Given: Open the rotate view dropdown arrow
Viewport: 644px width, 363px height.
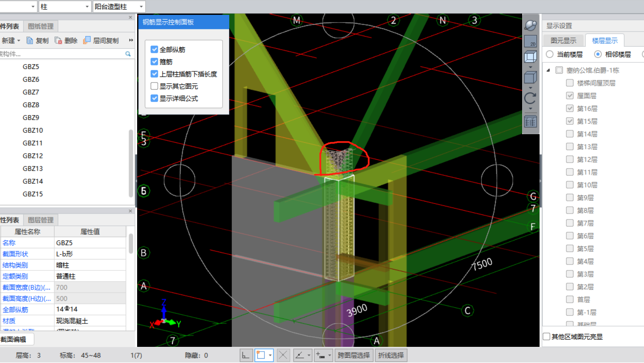Looking at the screenshot, I should [531, 109].
